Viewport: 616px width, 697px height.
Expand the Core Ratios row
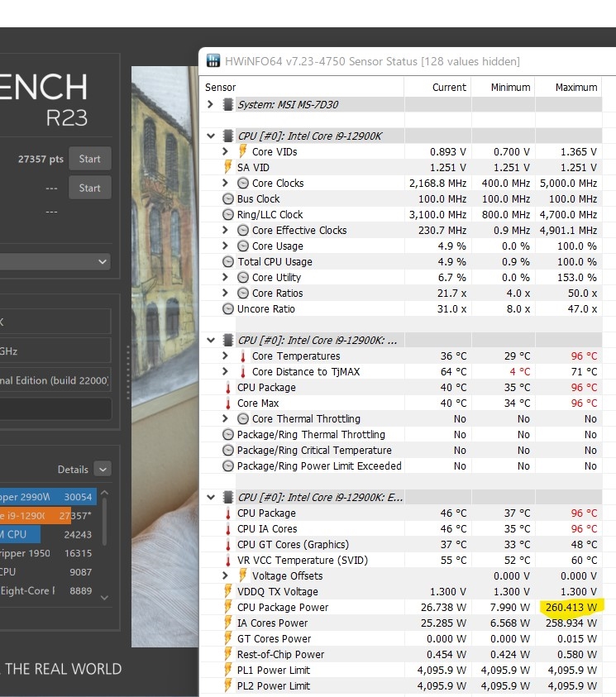pyautogui.click(x=226, y=293)
